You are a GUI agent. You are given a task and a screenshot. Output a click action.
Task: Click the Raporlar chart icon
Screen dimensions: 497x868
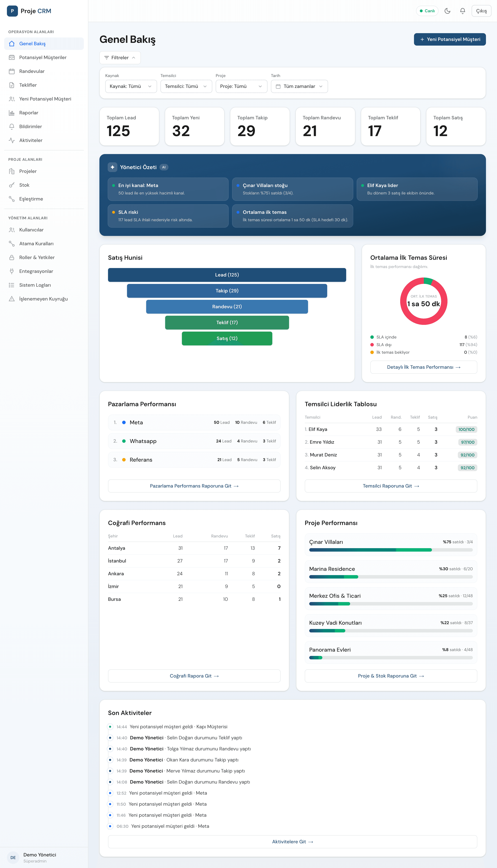(x=12, y=113)
